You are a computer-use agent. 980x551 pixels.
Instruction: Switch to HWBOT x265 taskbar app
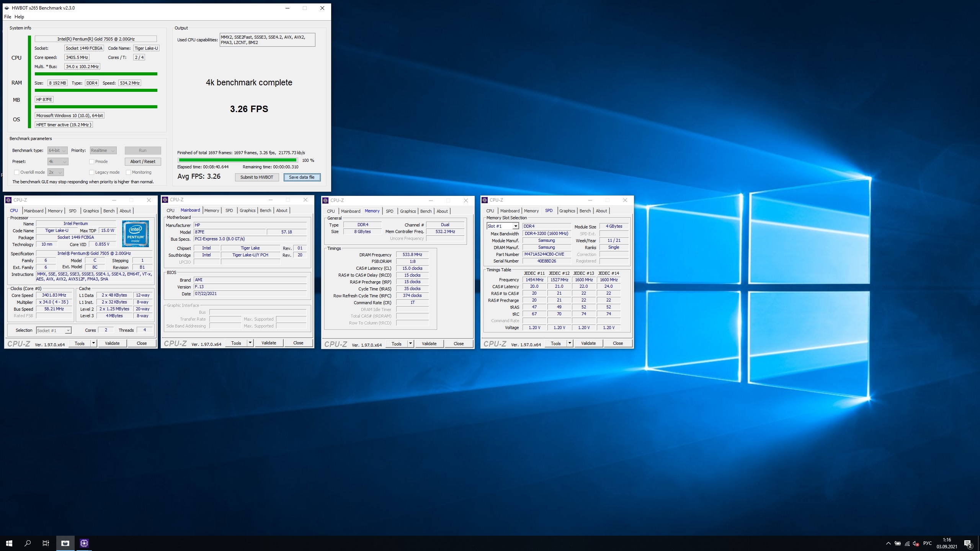tap(65, 543)
